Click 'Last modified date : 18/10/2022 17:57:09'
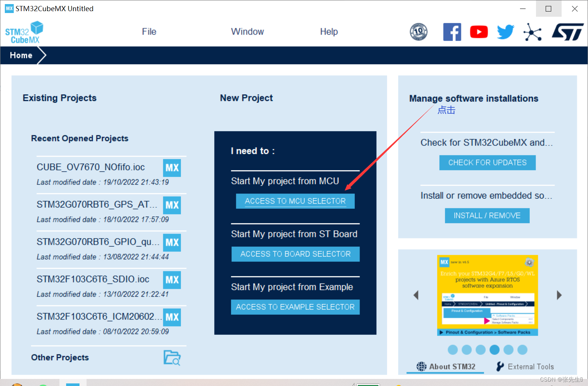The width and height of the screenshot is (588, 386). coord(103,220)
